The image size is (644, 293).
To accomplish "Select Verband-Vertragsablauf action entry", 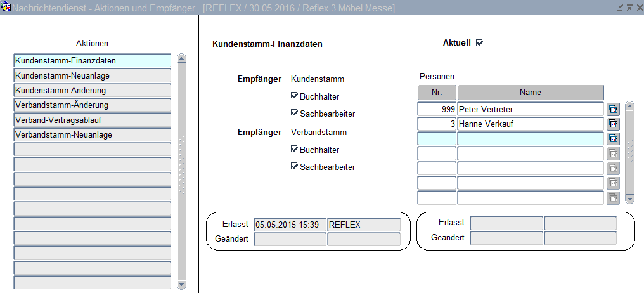I will (92, 120).
